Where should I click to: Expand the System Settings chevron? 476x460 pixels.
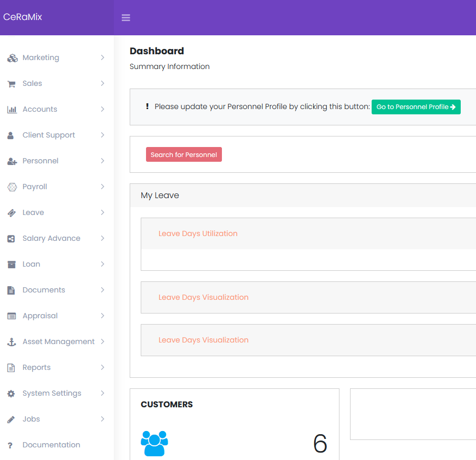click(x=103, y=393)
